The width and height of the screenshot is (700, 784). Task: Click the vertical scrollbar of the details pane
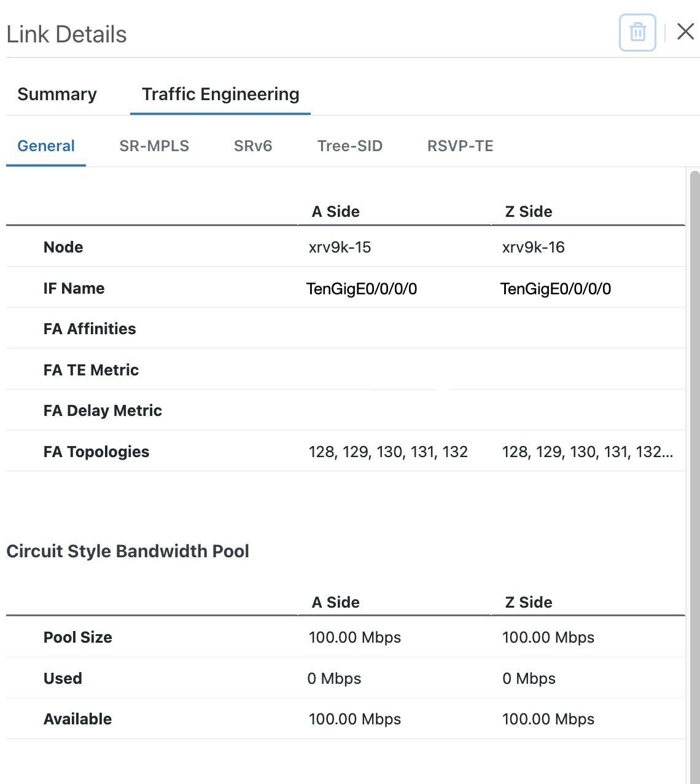pyautogui.click(x=695, y=477)
